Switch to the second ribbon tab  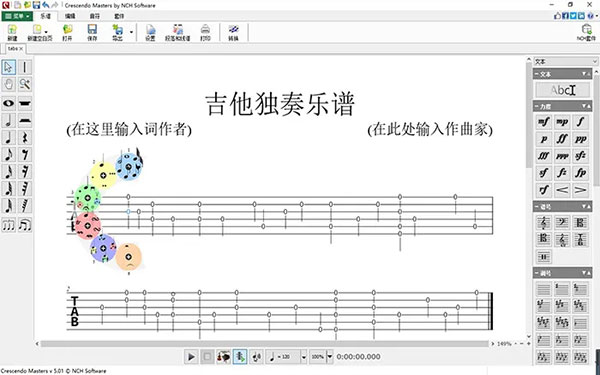pyautogui.click(x=70, y=16)
